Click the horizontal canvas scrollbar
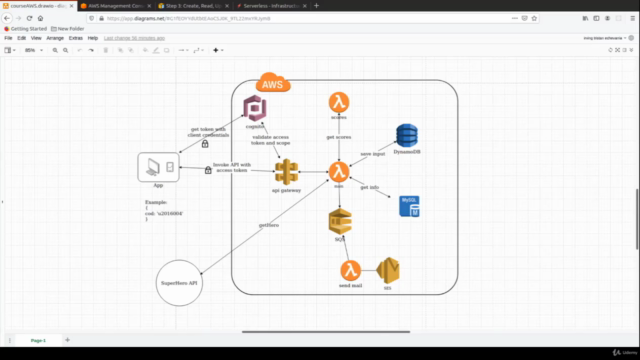The height and width of the screenshot is (360, 640). [326, 332]
